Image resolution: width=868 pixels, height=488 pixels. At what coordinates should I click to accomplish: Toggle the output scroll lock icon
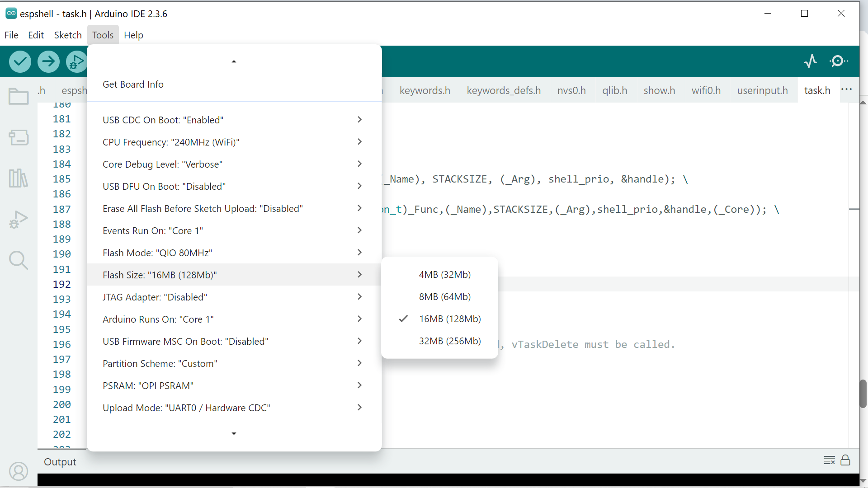[x=845, y=460]
